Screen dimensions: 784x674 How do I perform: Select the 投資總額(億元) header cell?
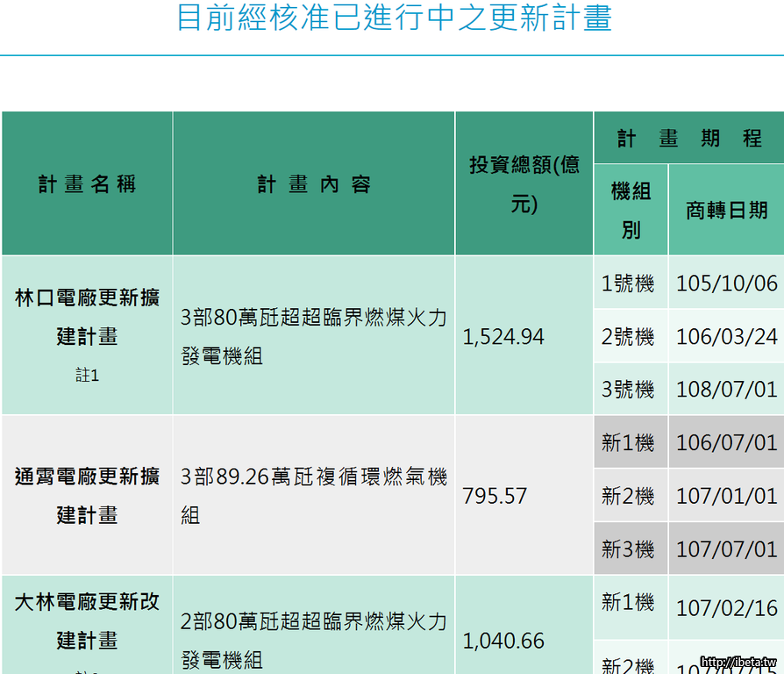point(524,184)
